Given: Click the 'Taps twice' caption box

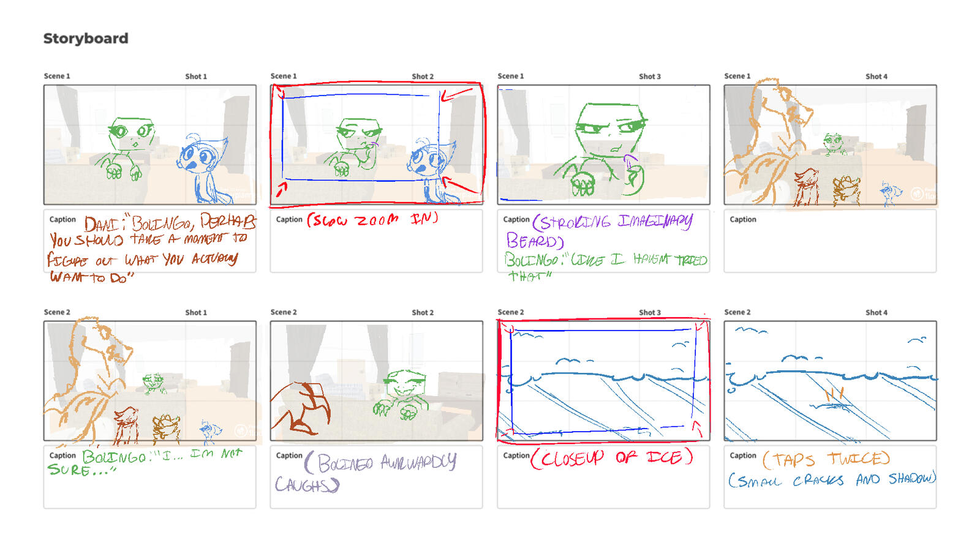Looking at the screenshot, I should [x=830, y=477].
